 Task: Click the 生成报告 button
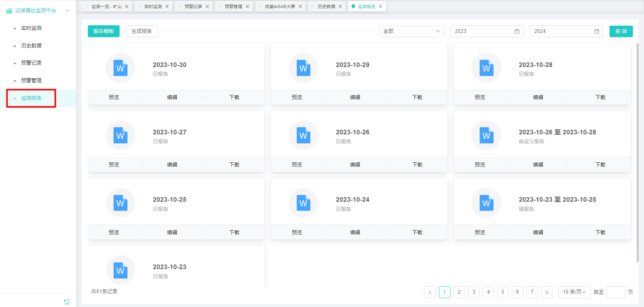pyautogui.click(x=141, y=31)
